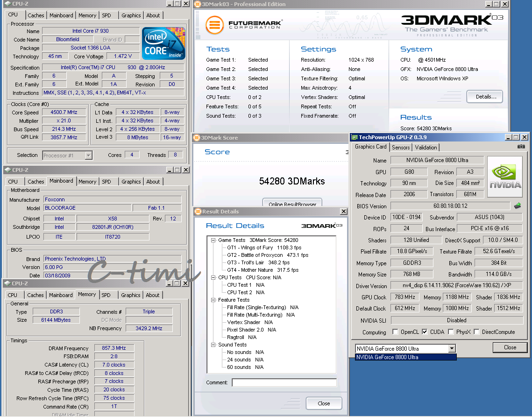The image size is (532, 417).
Task: Open the SPD tab in Memory CPU-Z window
Action: coord(106,295)
